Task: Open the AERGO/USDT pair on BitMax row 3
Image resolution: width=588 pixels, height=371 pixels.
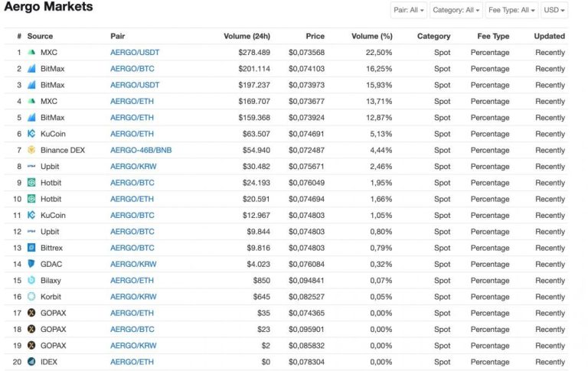Action: (135, 85)
